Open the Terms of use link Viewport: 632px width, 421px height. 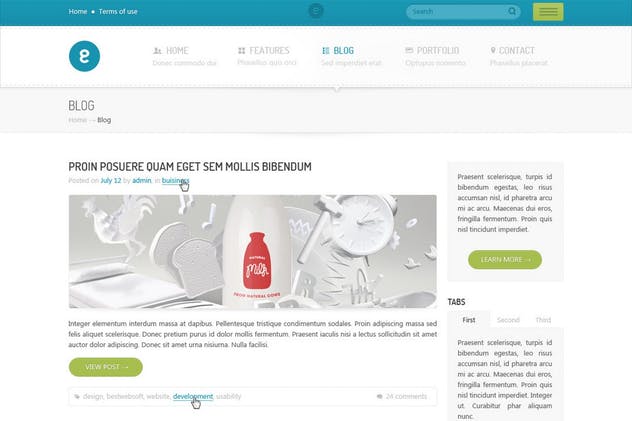pyautogui.click(x=118, y=12)
